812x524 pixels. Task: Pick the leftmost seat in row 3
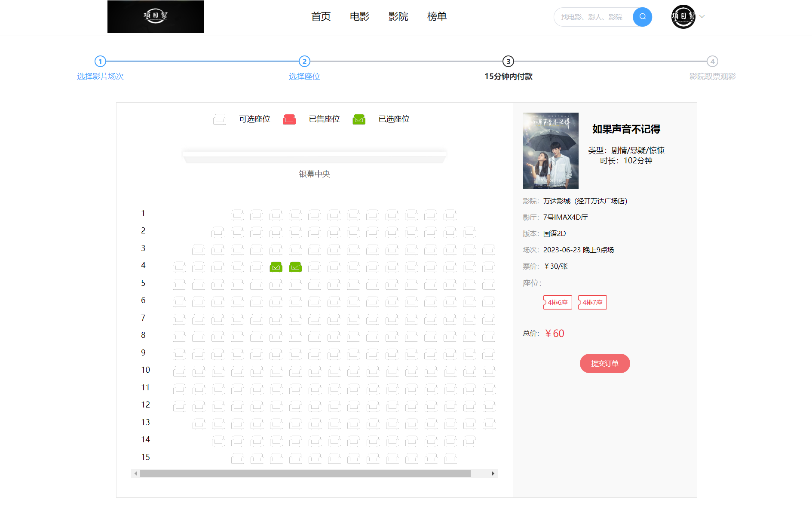point(199,250)
